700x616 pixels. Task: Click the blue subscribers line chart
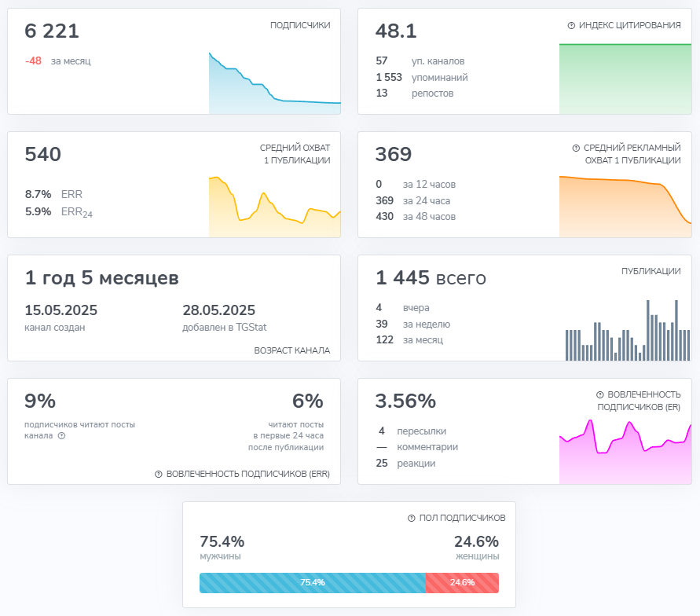[x=274, y=83]
